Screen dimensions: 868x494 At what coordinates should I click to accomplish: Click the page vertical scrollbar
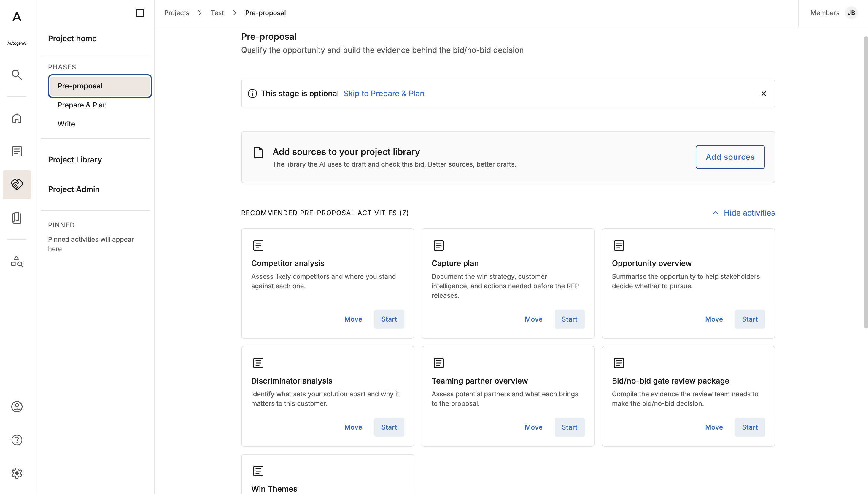[865, 182]
